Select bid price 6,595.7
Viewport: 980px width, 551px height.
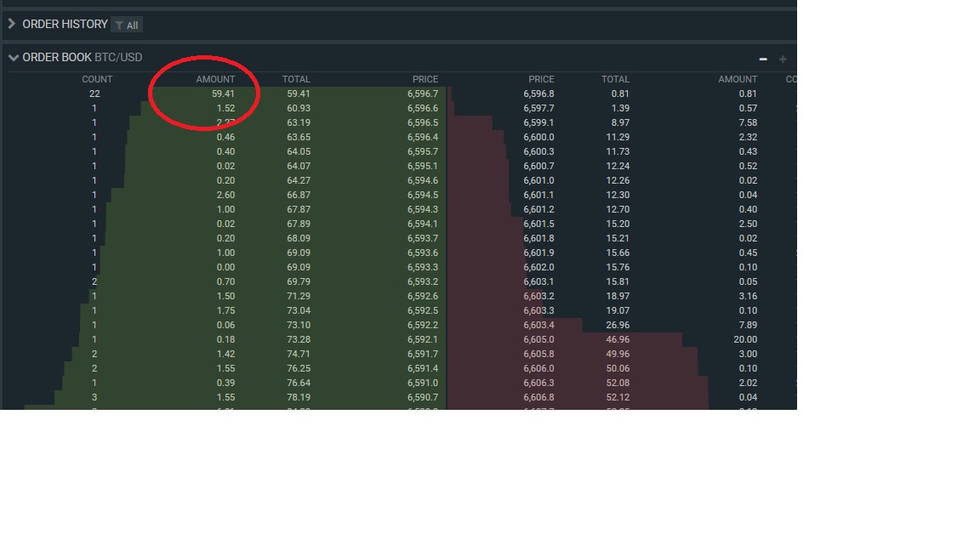[423, 151]
